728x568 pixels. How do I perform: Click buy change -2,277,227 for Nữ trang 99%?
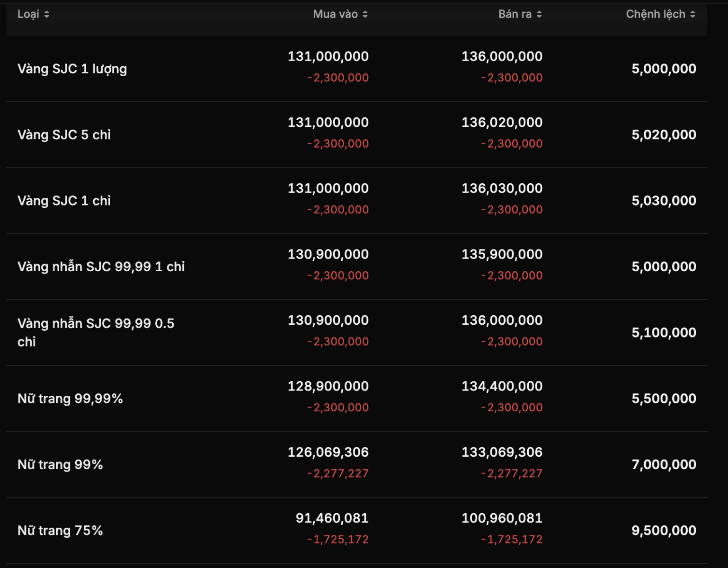click(338, 473)
